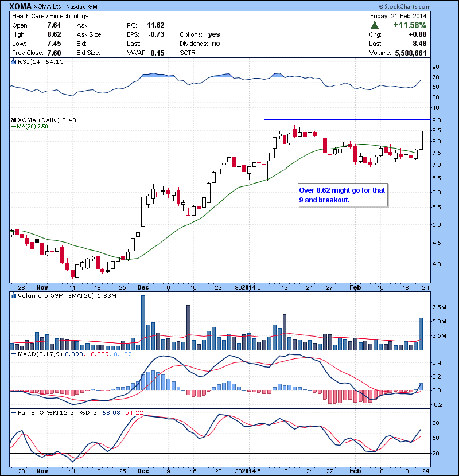Click the blue resistance line at 9.0
This screenshot has width=459, height=476.
pyautogui.click(x=347, y=120)
